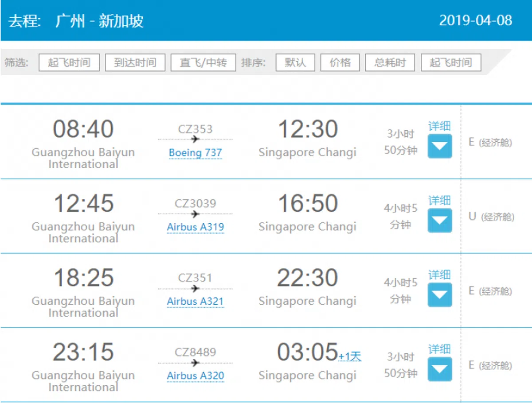Sort flights by 默认 default order
The image size is (532, 403).
[x=295, y=62]
